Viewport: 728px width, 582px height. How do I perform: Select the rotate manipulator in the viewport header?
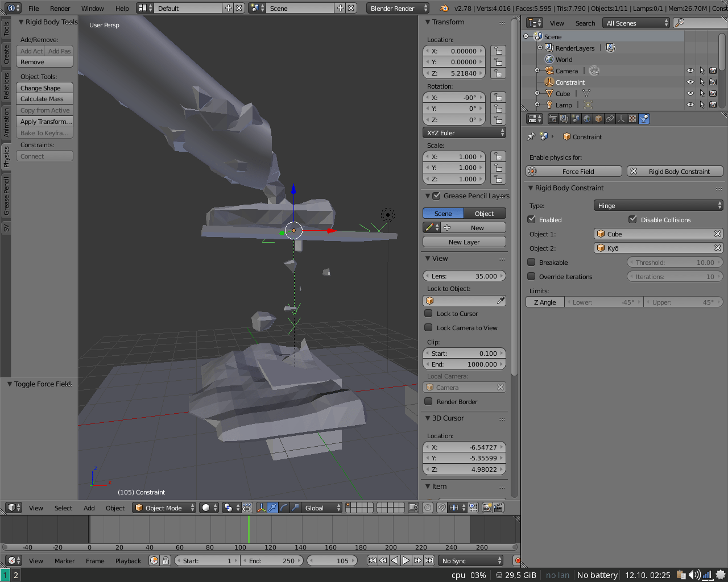point(283,508)
